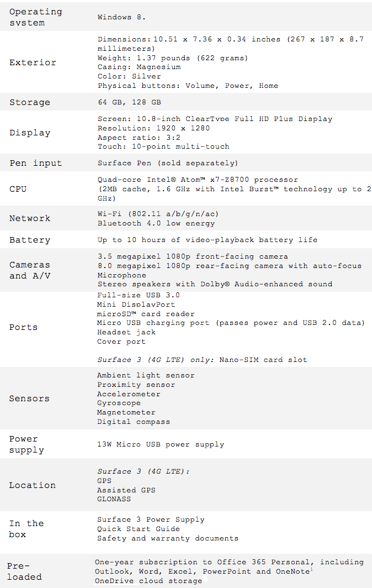
Task: Click the In the box label
Action: pos(26,529)
